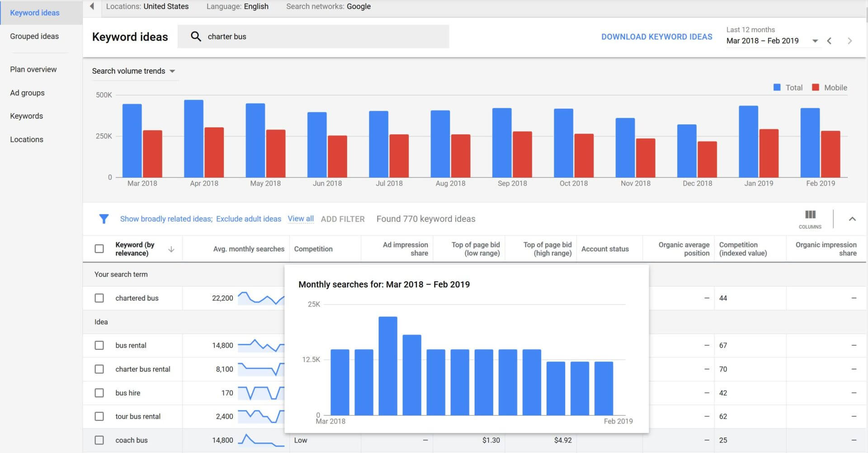Click the search magnifier icon
Viewport: 868px width, 453px height.
pyautogui.click(x=196, y=37)
